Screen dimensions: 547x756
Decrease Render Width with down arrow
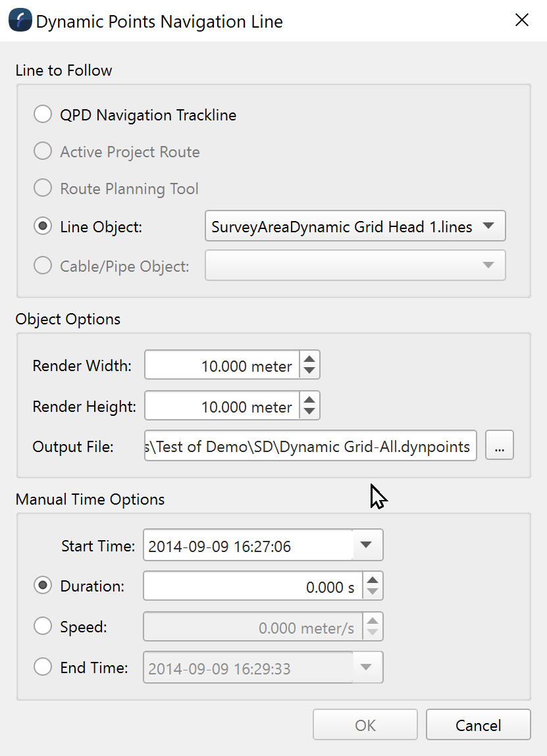click(x=309, y=371)
